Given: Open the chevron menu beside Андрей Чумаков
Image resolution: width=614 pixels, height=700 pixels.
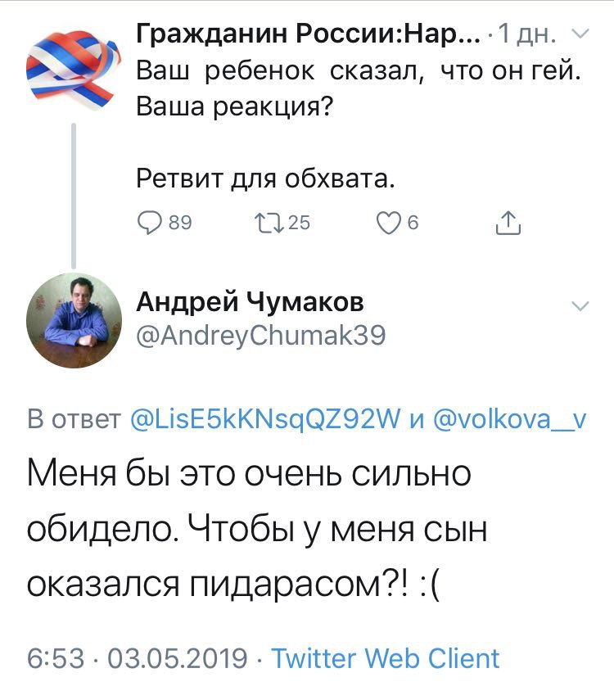Looking at the screenshot, I should click(x=579, y=306).
